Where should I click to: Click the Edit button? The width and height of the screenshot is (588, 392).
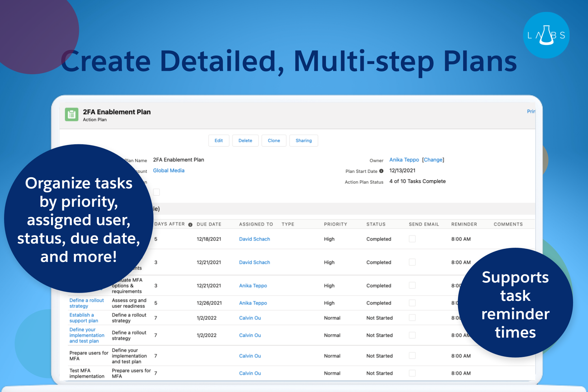pyautogui.click(x=219, y=141)
